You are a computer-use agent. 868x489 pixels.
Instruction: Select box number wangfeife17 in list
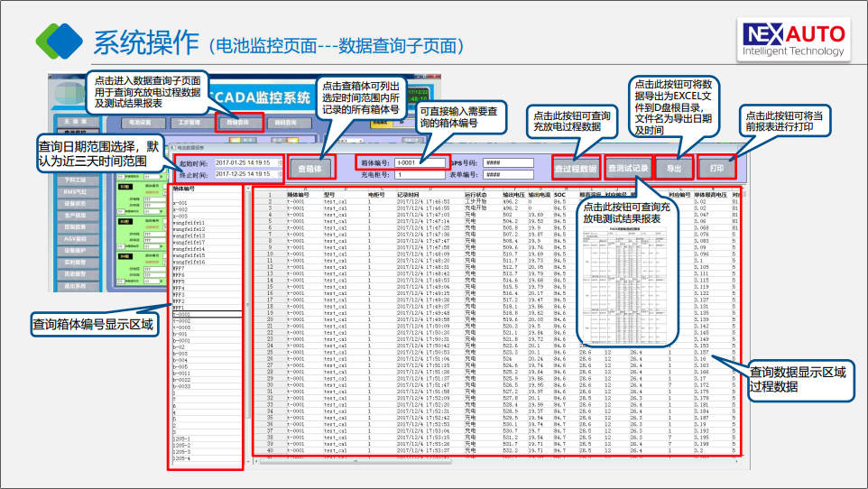click(x=207, y=242)
